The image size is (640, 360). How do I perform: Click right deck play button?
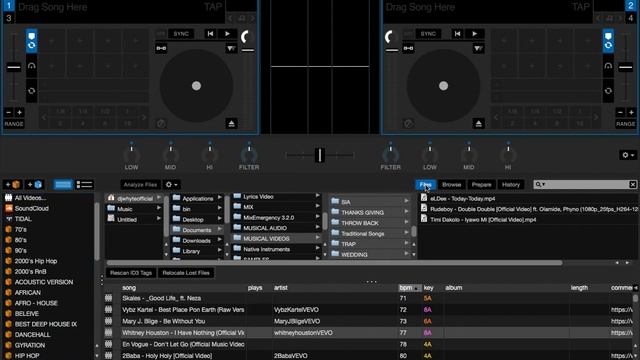coord(474,34)
